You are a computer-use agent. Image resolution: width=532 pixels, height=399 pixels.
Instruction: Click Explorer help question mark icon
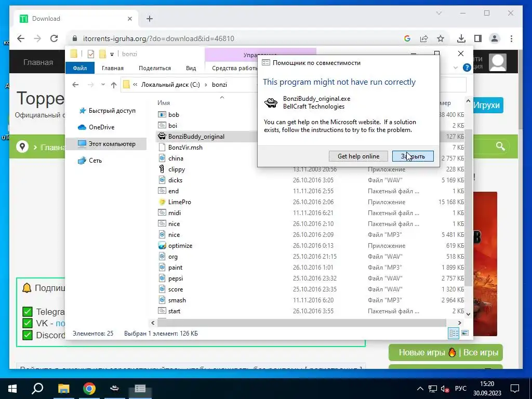(x=467, y=68)
